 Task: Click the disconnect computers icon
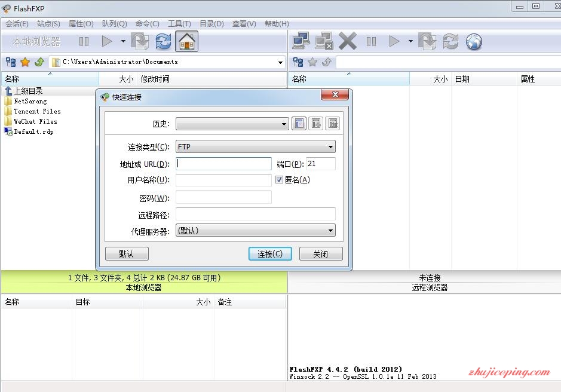coord(324,41)
